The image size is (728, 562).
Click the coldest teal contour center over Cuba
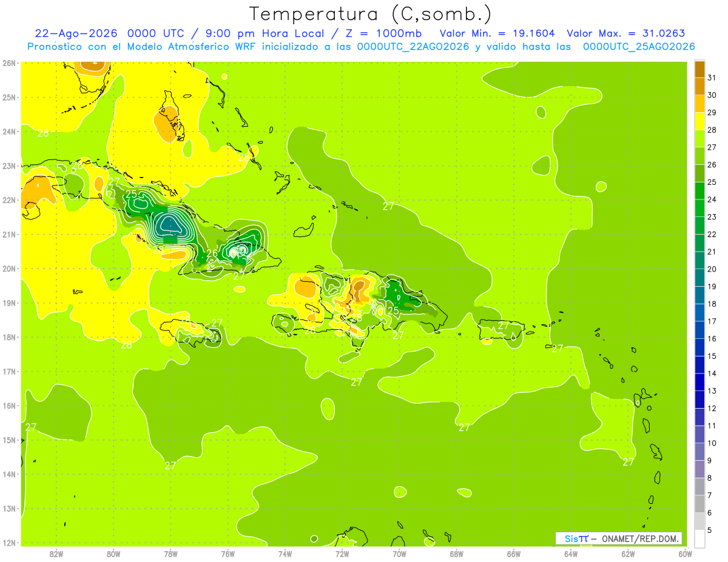(x=171, y=226)
